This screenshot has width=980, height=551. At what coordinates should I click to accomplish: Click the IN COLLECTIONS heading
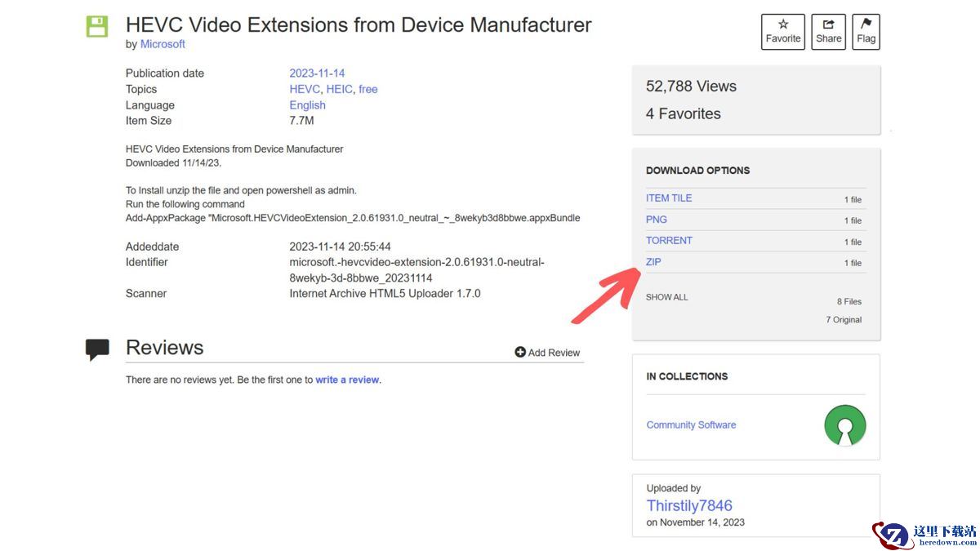(687, 376)
